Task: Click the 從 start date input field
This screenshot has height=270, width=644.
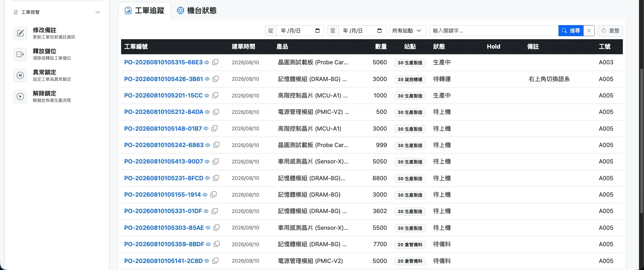Action: [300, 31]
